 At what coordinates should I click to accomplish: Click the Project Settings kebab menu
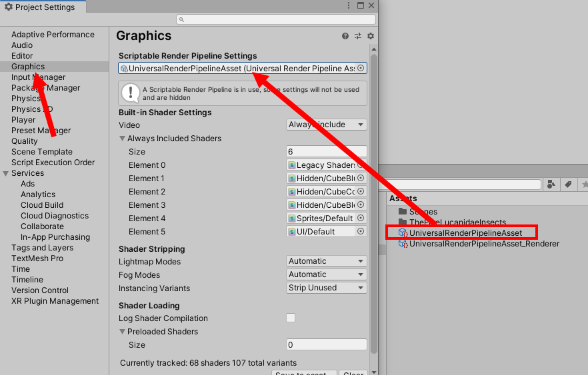click(x=349, y=5)
